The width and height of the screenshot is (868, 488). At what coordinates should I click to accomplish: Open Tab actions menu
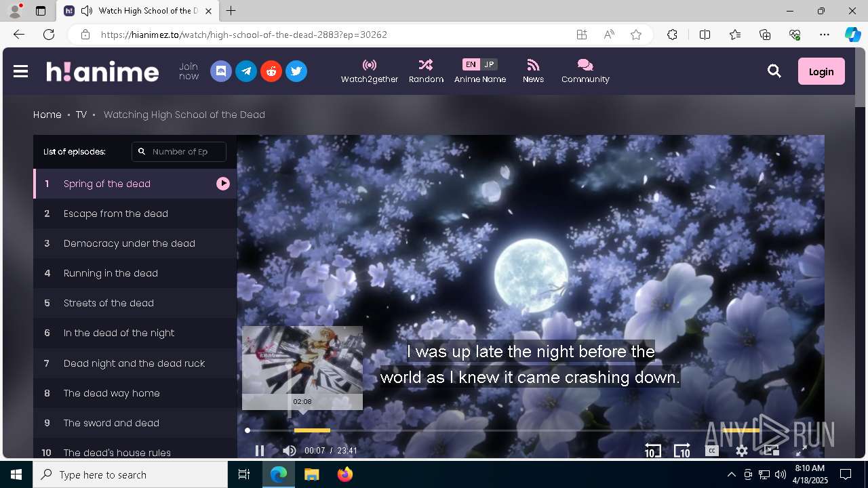pos(41,11)
